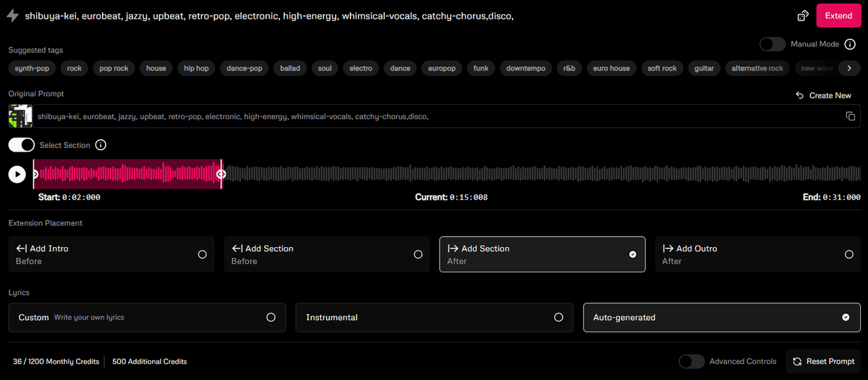
Task: Select the Instrumental lyrics option
Action: 434,317
